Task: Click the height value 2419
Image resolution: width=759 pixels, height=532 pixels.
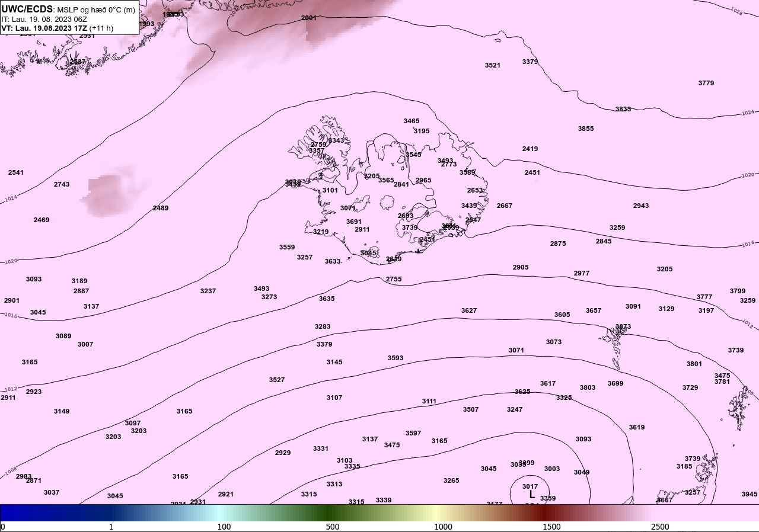Action: [530, 149]
